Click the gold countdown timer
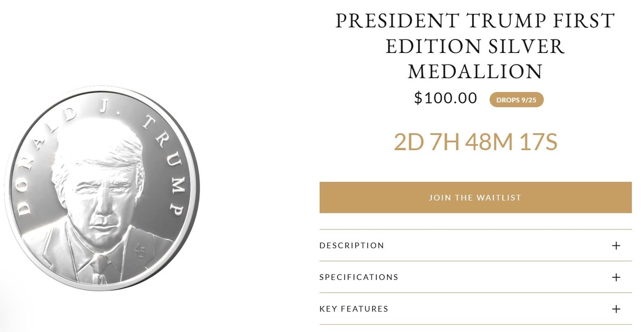Screen dimensions: 644x332 coord(476,142)
